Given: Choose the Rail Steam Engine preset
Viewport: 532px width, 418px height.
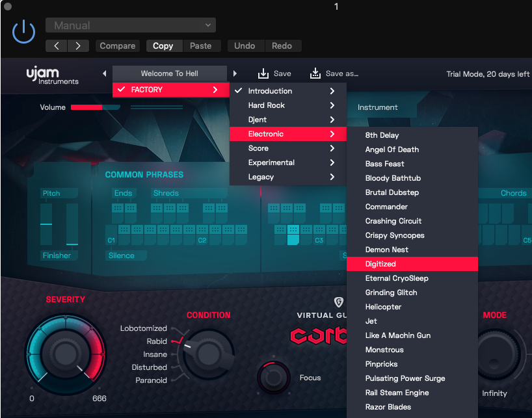Looking at the screenshot, I should [x=412, y=393].
